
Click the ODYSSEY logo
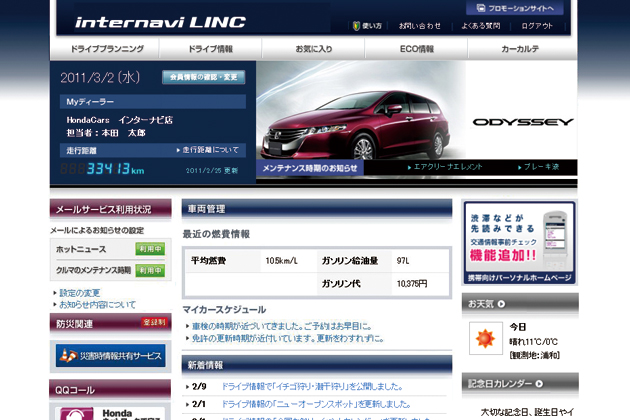tap(523, 122)
